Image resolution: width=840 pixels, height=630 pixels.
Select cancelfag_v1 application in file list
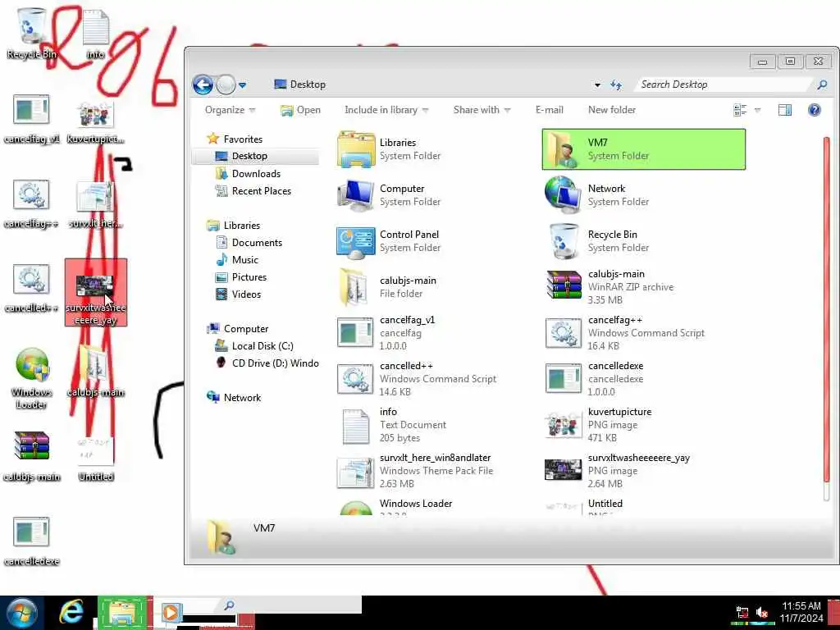[x=355, y=333]
